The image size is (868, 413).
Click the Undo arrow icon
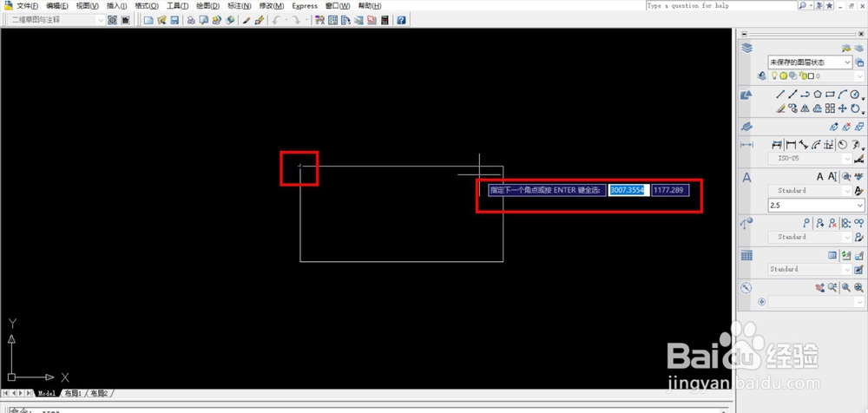(276, 20)
